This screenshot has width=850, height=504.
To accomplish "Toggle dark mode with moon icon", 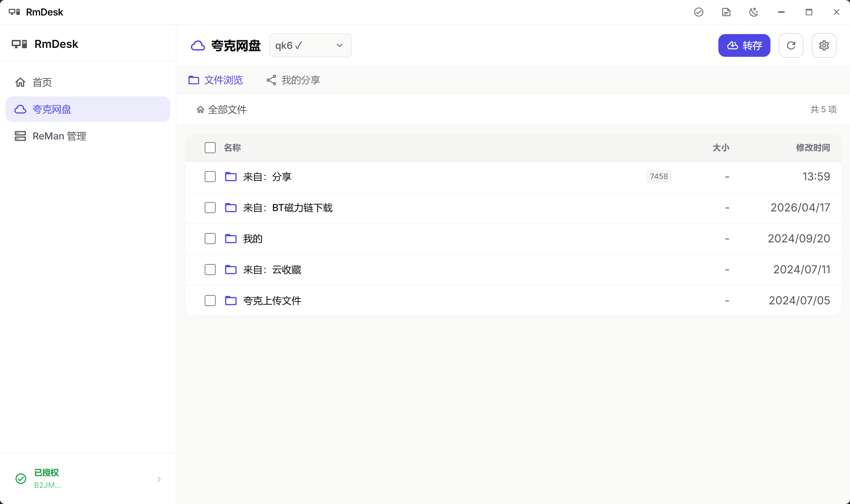I will coord(754,12).
